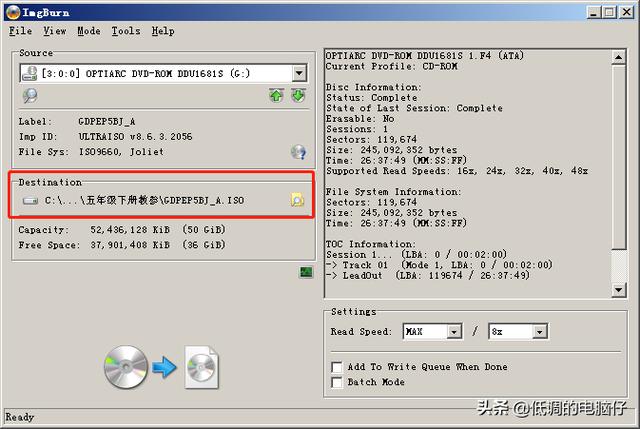
Task: Open the 8x read speed dropdown
Action: pos(540,331)
